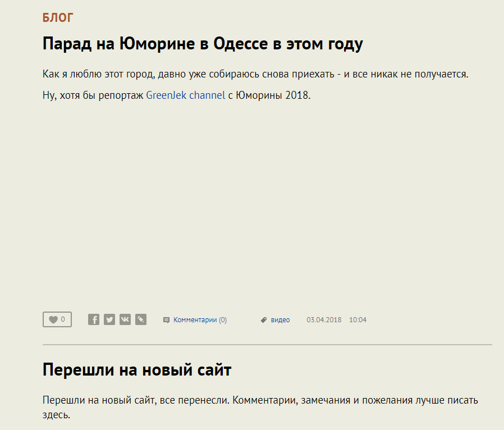Image resolution: width=504 pixels, height=430 pixels.
Task: Click the post date 03.04.2018
Action: click(x=324, y=320)
